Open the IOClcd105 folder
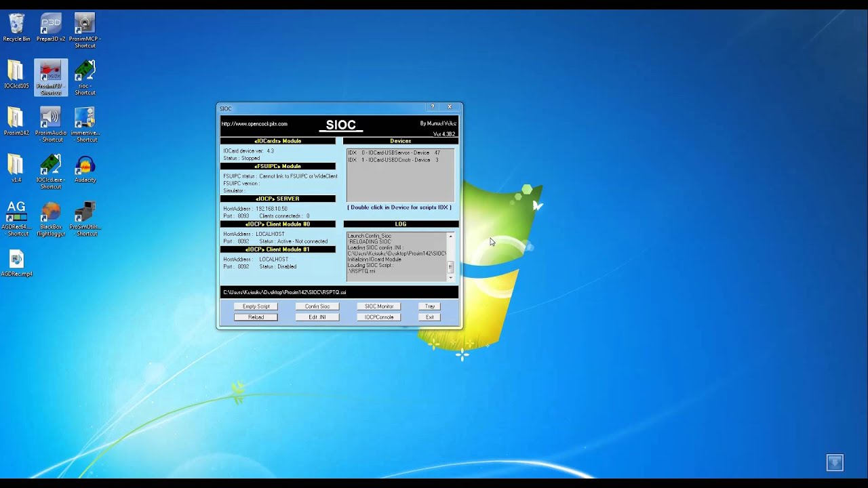868x488 pixels. pos(16,75)
